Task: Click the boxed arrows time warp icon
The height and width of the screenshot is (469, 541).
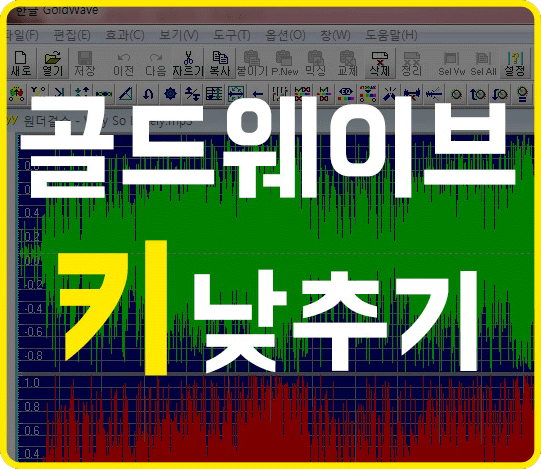Action: click(x=236, y=94)
